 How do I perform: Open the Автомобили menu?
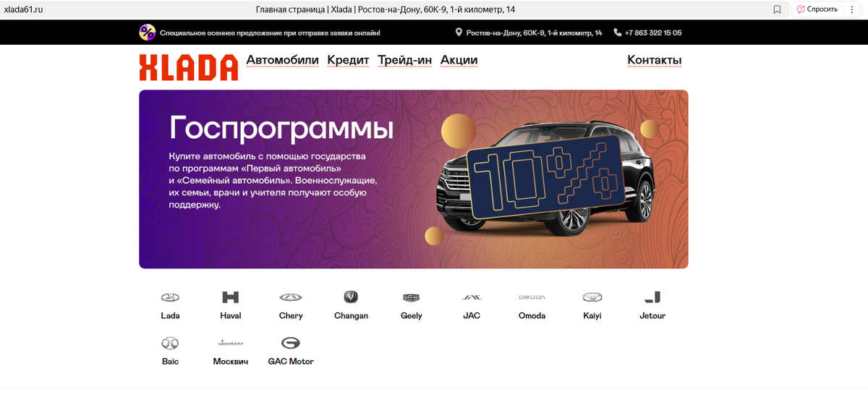(x=283, y=60)
